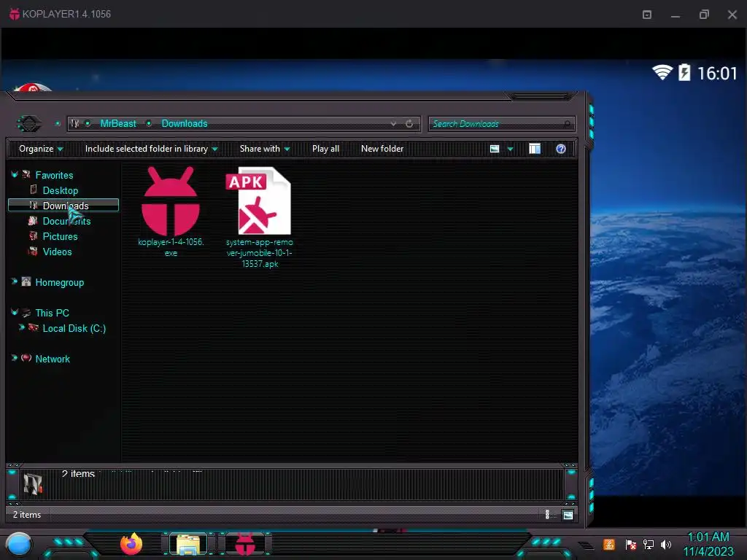The height and width of the screenshot is (560, 747).
Task: Open Desktop in the navigation pane
Action: 60,190
